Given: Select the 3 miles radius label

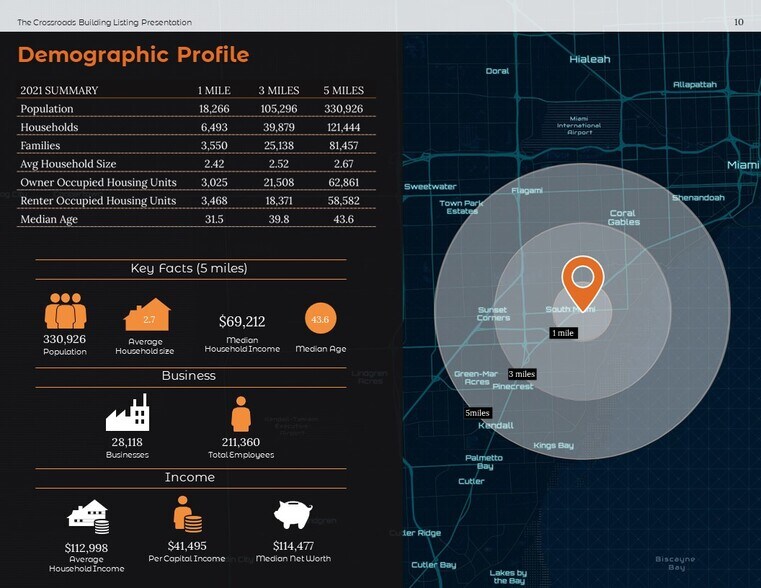Looking at the screenshot, I should (521, 374).
